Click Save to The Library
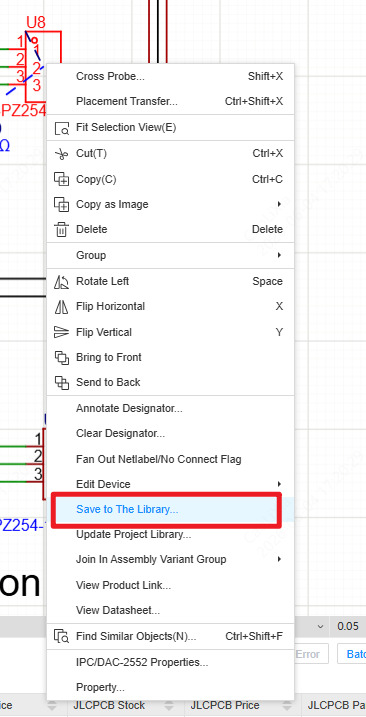Image resolution: width=366 pixels, height=717 pixels. click(x=170, y=509)
